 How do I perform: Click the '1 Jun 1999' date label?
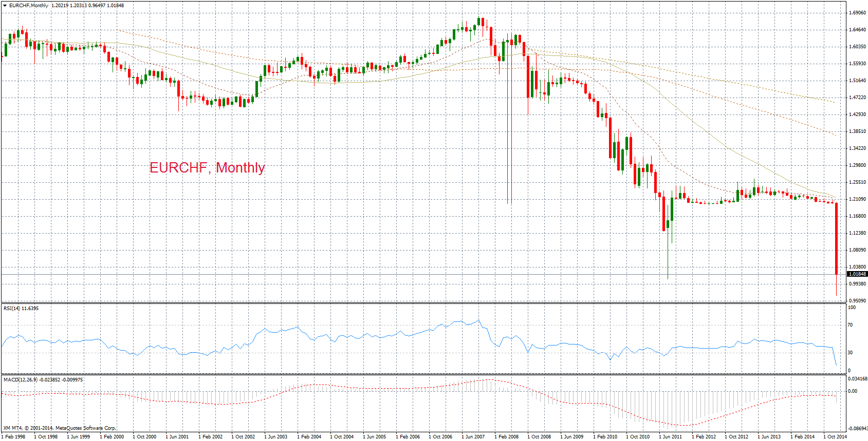coord(79,436)
